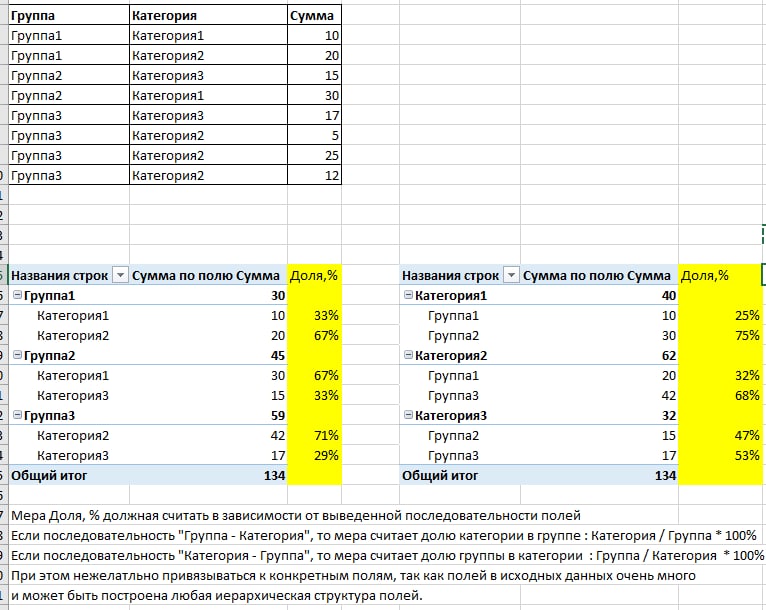766x610 pixels.
Task: Select the Категория1 total cell 40
Action: [599, 295]
